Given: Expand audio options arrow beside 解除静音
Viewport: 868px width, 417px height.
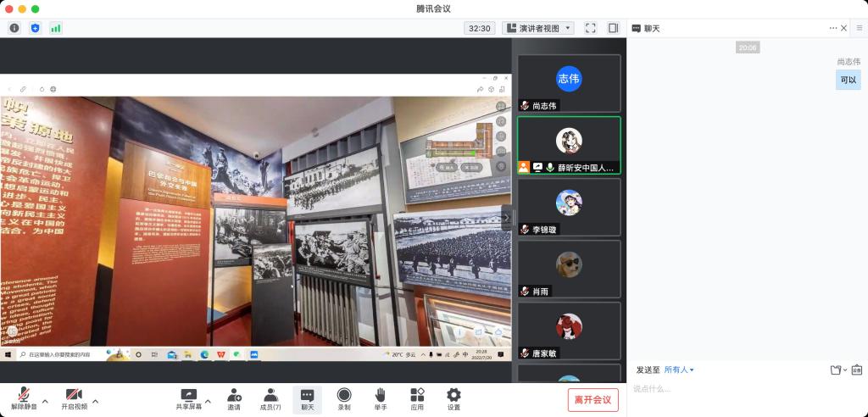Looking at the screenshot, I should [x=45, y=400].
